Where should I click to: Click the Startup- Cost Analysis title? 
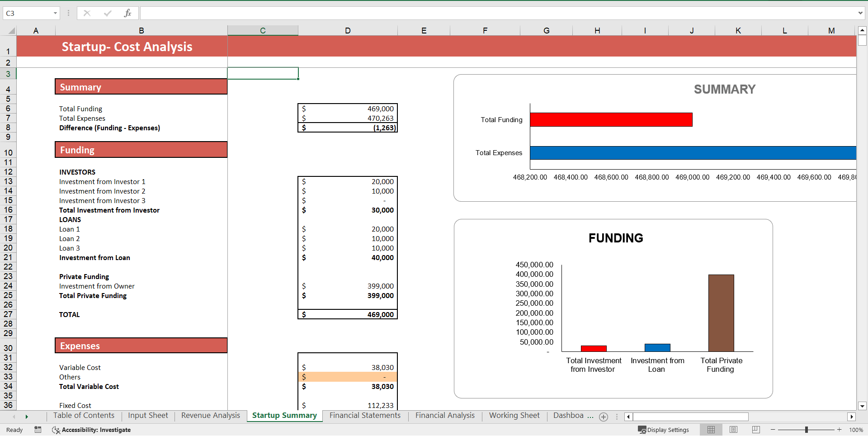click(127, 47)
